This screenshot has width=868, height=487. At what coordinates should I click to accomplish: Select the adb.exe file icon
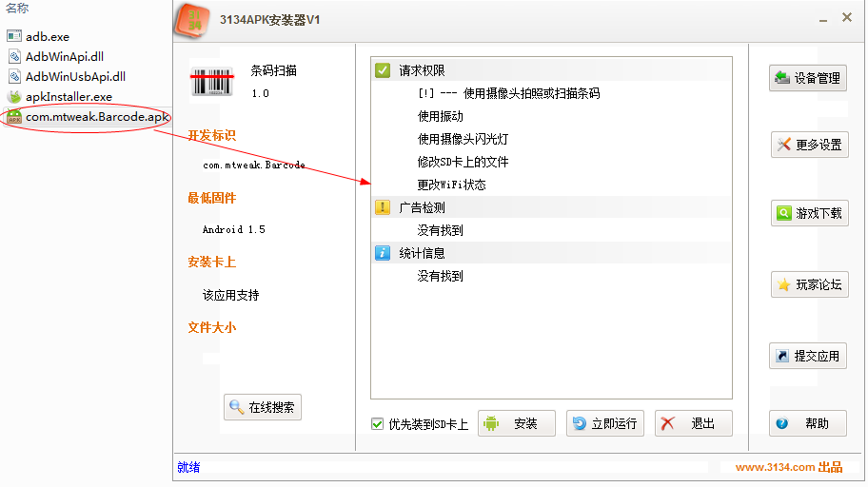(x=14, y=36)
